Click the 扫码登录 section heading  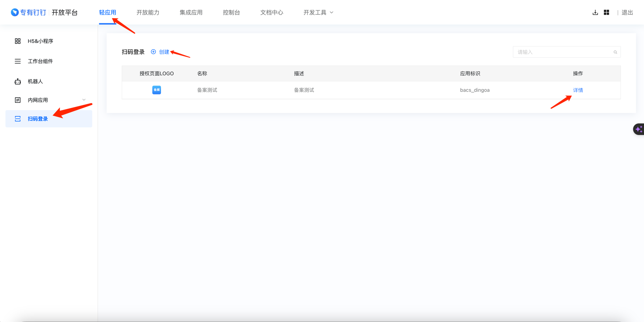pos(133,52)
